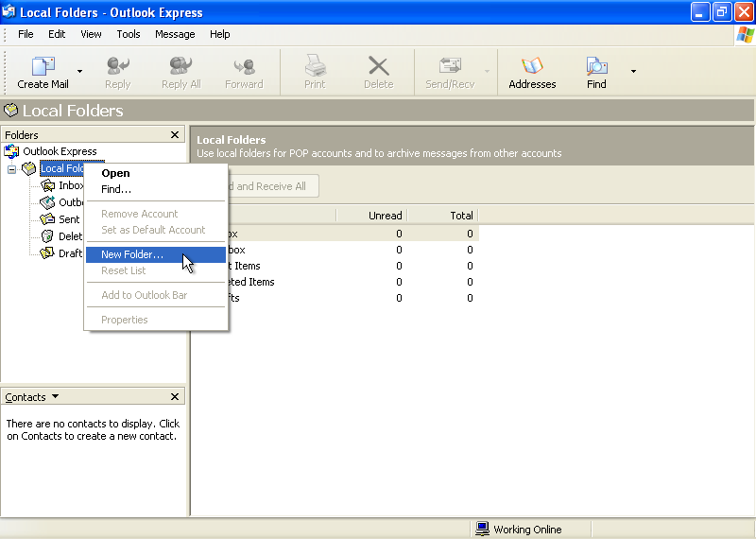The width and height of the screenshot is (756, 539).
Task: Open the Tools menu
Action: 129,34
